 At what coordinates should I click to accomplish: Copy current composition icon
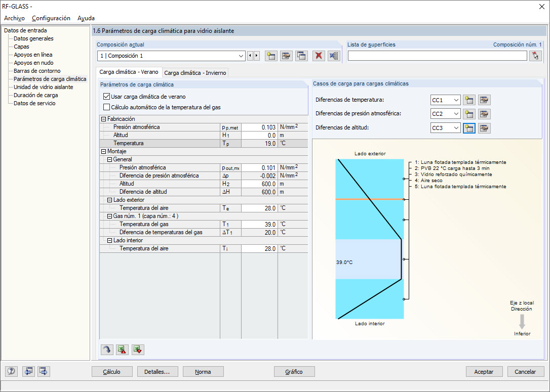point(302,56)
